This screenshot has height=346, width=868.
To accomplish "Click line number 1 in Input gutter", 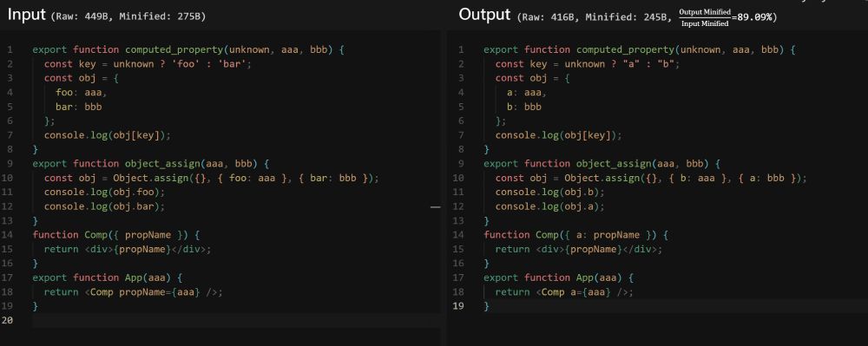I will click(x=10, y=49).
